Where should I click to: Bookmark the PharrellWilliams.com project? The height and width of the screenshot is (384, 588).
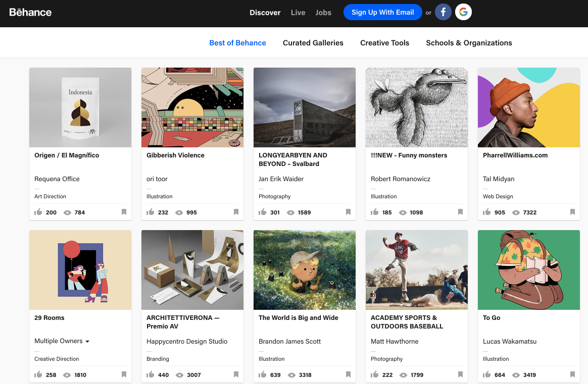[x=573, y=212]
